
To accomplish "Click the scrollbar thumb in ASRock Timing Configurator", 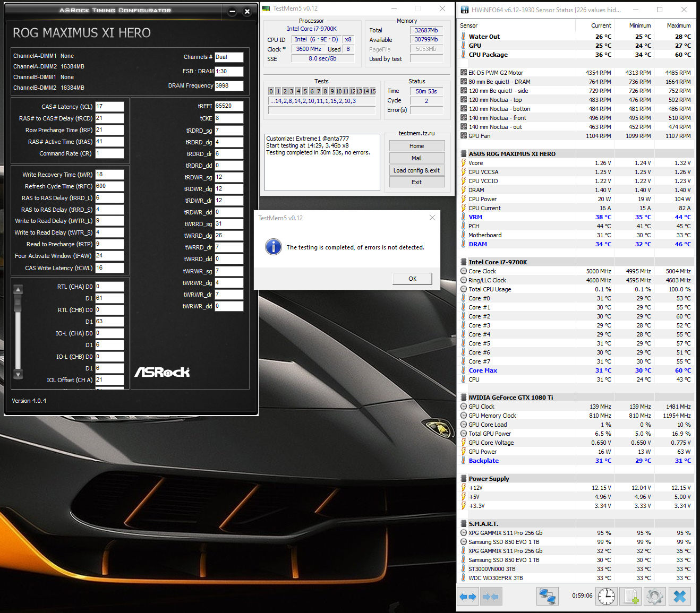I will (18, 303).
